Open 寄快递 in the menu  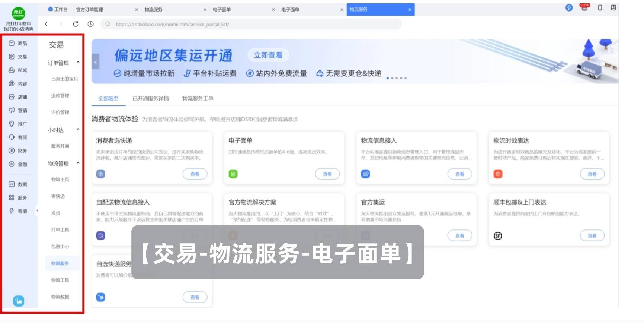58,196
